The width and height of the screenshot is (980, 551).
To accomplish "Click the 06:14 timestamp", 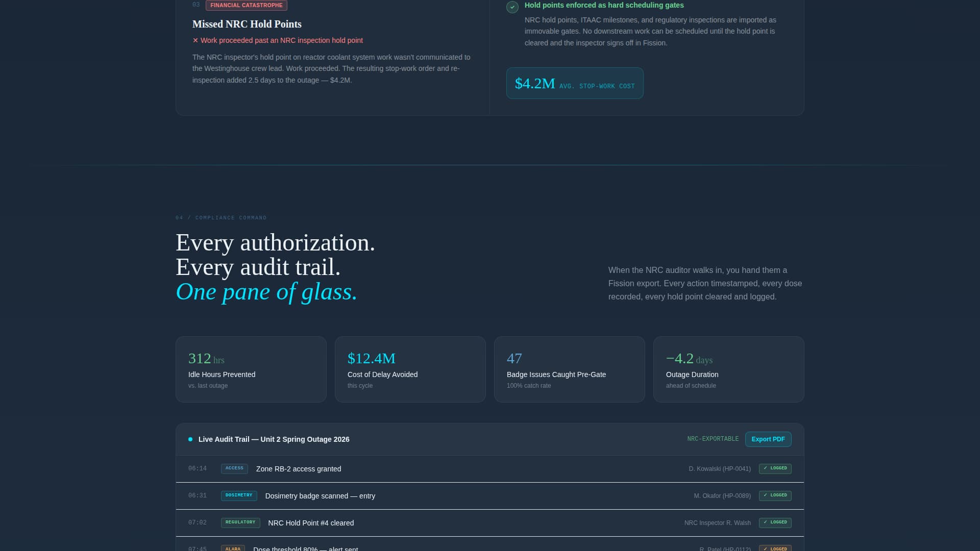I will point(198,468).
